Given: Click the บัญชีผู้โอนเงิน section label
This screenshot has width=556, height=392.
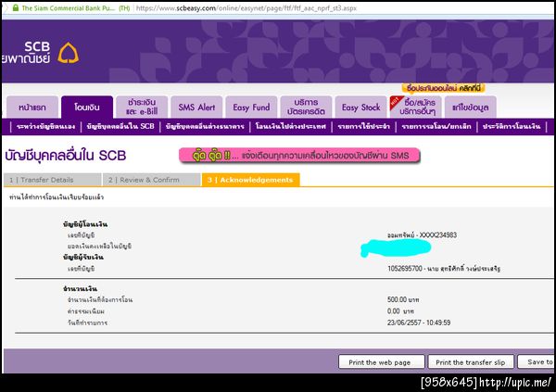Looking at the screenshot, I should [x=85, y=224].
